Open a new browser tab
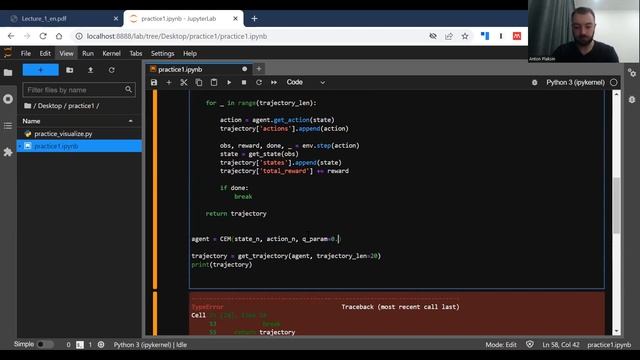Image resolution: width=640 pixels, height=360 pixels. pos(254,19)
